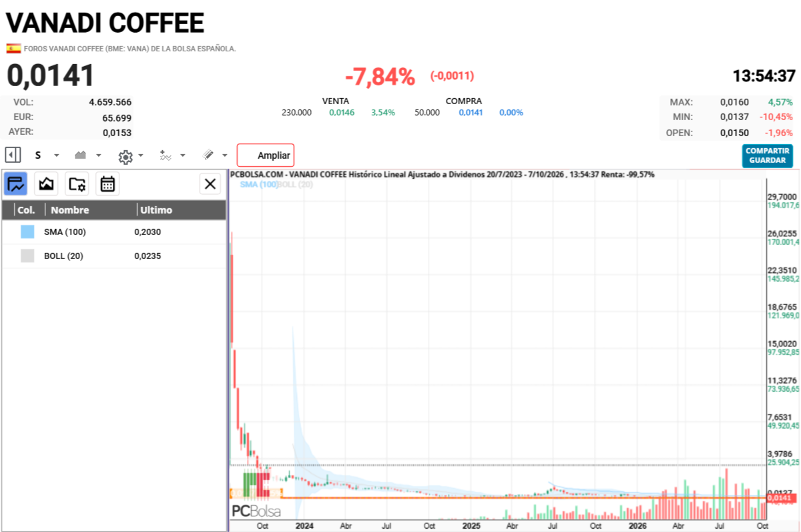The height and width of the screenshot is (532, 801).
Task: Expand the drawing tools dropdown arrow
Action: [x=224, y=156]
